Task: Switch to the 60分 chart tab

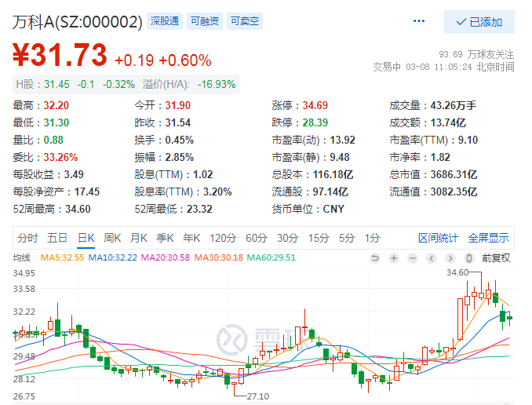Action: [x=257, y=238]
